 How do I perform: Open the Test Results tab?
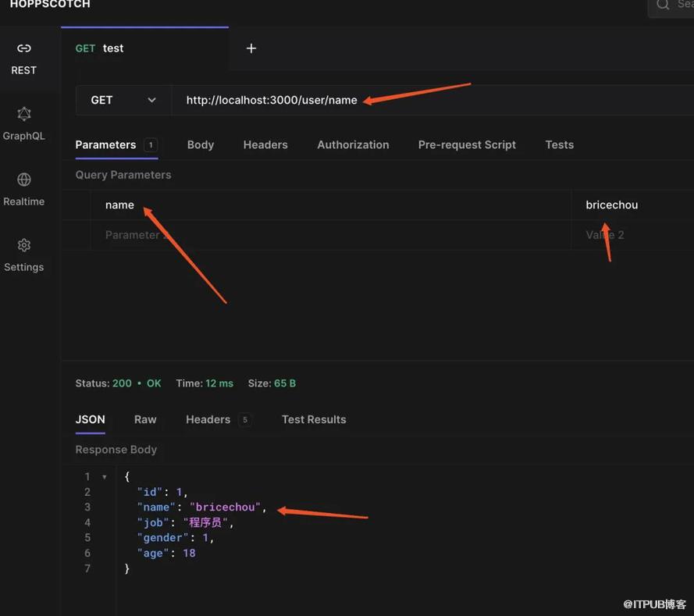pos(314,419)
